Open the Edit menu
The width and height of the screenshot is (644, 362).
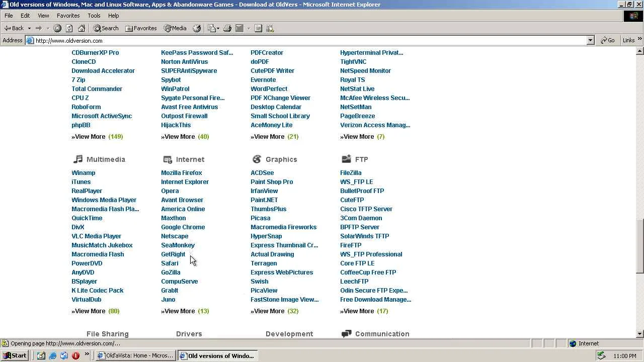[x=25, y=16]
